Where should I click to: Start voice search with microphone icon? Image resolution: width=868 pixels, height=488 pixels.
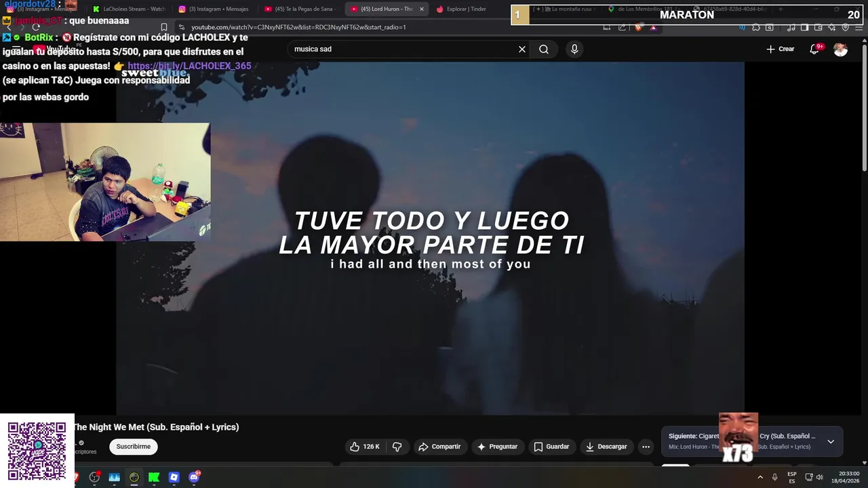pyautogui.click(x=574, y=49)
